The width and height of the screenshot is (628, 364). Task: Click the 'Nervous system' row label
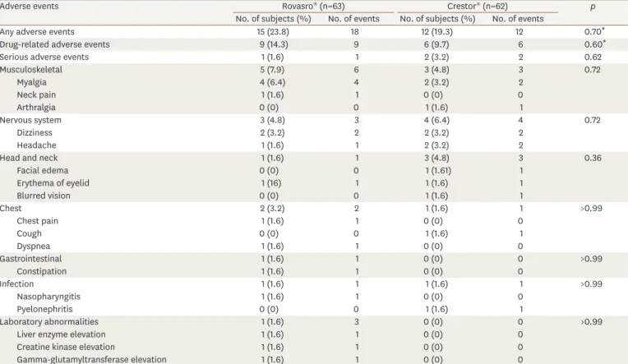tap(30, 120)
